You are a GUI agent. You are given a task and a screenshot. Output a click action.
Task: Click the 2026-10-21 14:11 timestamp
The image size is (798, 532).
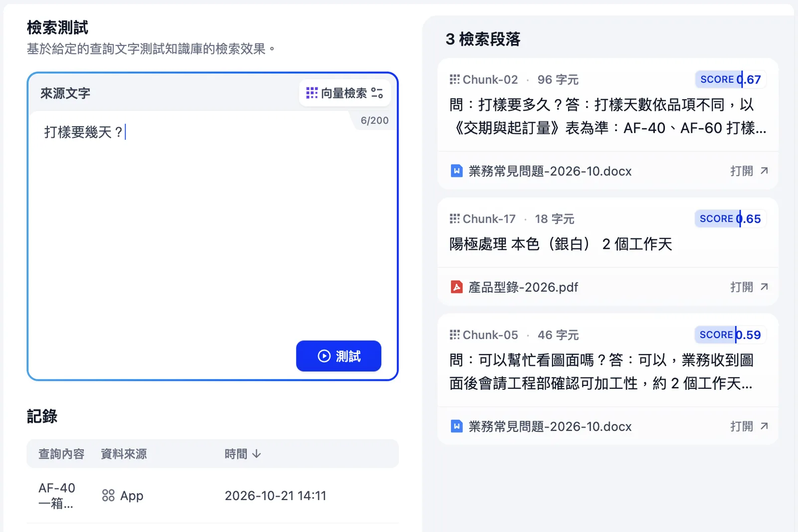[x=275, y=496]
